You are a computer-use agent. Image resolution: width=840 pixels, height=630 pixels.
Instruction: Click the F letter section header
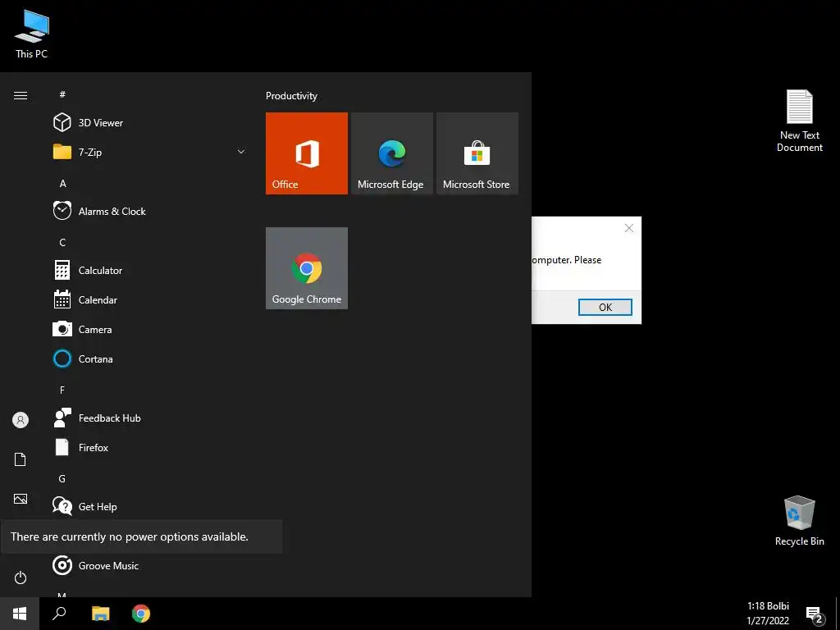(62, 390)
